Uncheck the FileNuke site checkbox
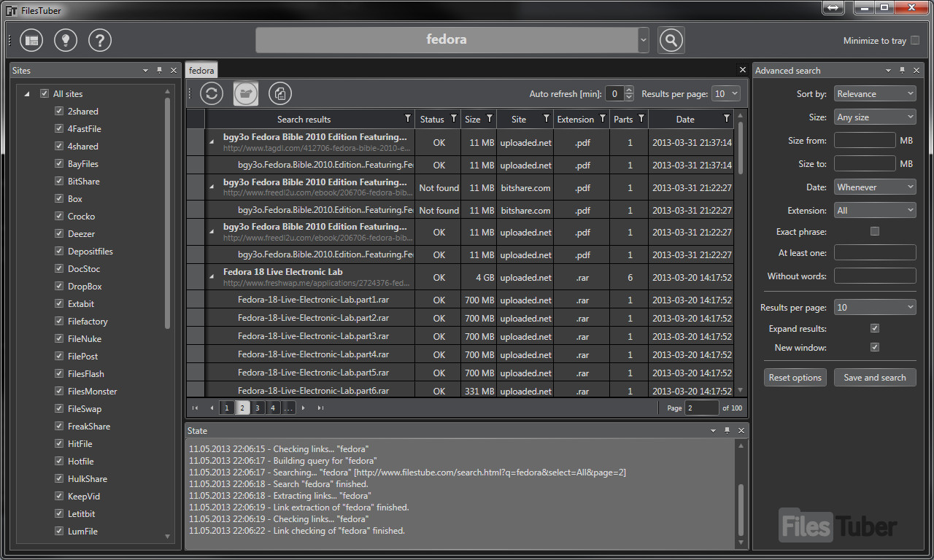This screenshot has width=934, height=560. 59,339
